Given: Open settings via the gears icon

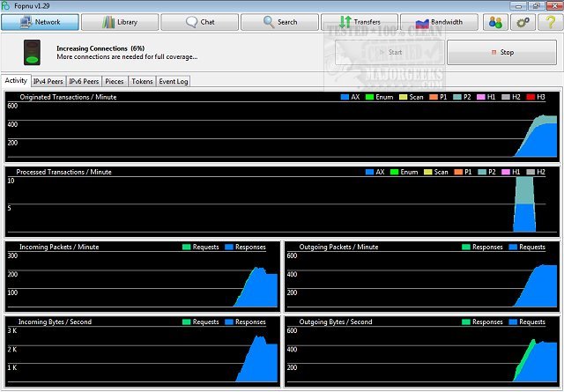Looking at the screenshot, I should (523, 22).
